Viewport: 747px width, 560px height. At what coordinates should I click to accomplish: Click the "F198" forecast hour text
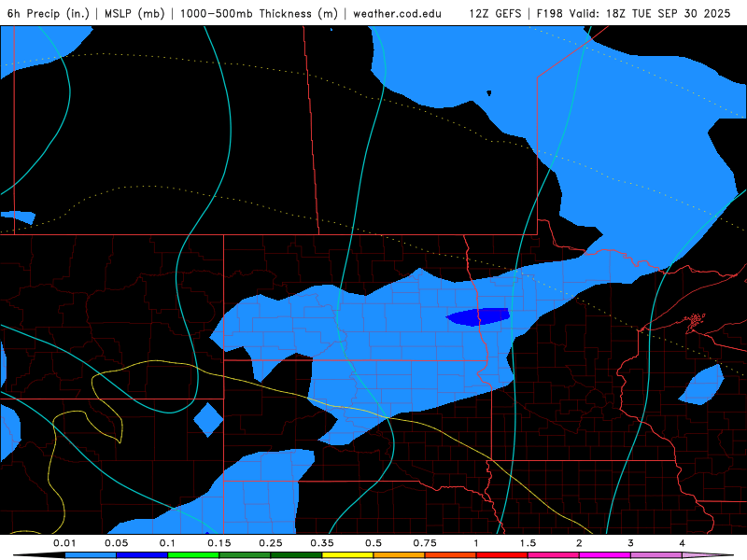[x=549, y=13]
